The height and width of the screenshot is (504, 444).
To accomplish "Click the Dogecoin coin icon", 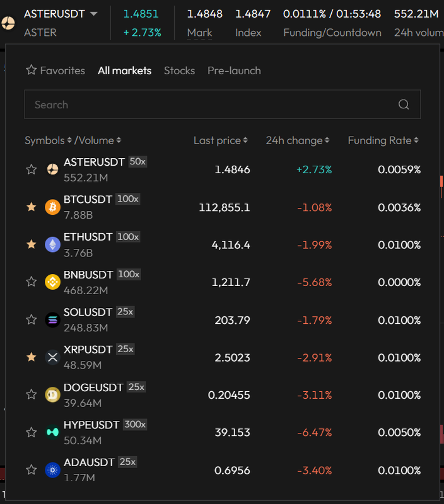I will click(x=53, y=394).
